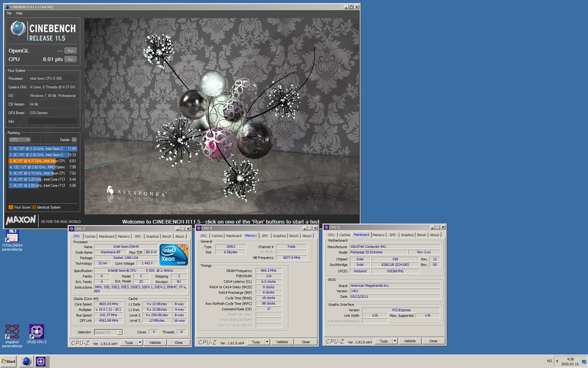Open the CPU ranking type dropdown
The width and height of the screenshot is (588, 368).
20,140
